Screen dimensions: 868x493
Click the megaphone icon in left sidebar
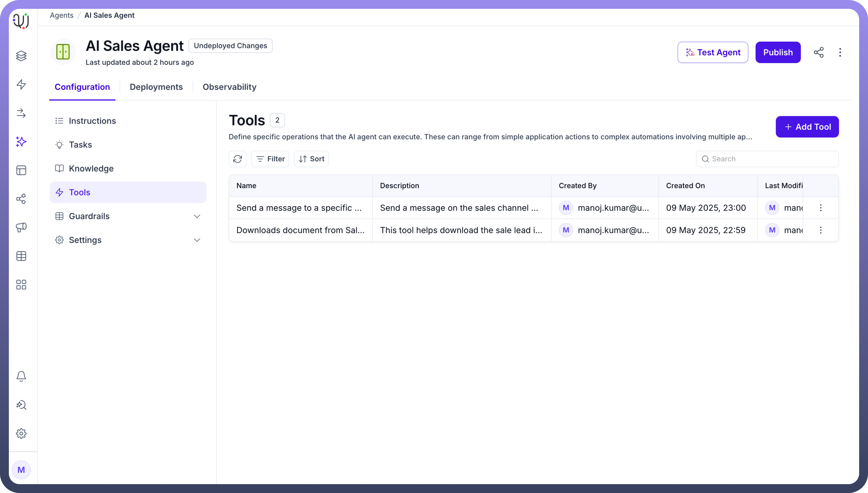click(21, 227)
